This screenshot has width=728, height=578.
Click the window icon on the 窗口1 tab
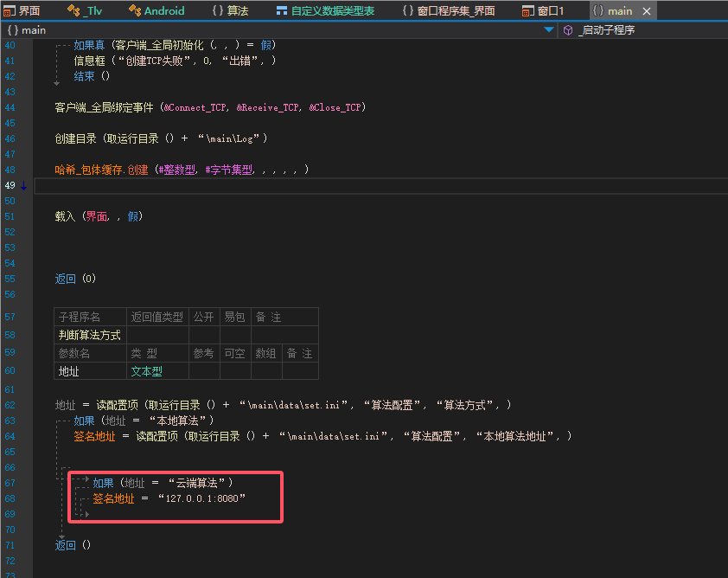pyautogui.click(x=525, y=10)
